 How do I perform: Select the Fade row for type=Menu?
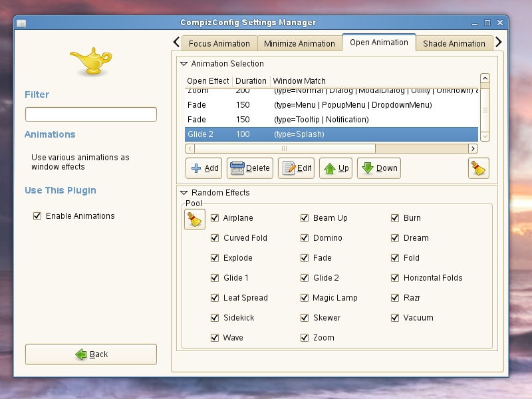pyautogui.click(x=331, y=105)
